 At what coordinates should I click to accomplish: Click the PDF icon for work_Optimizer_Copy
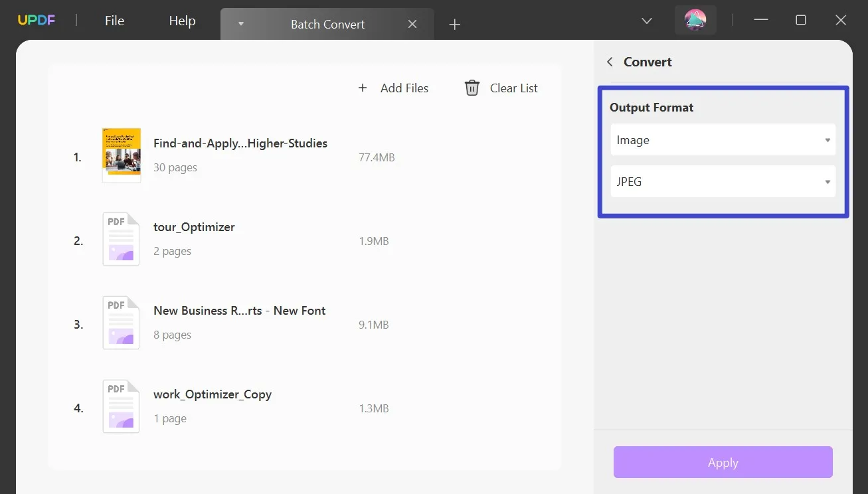tap(121, 406)
